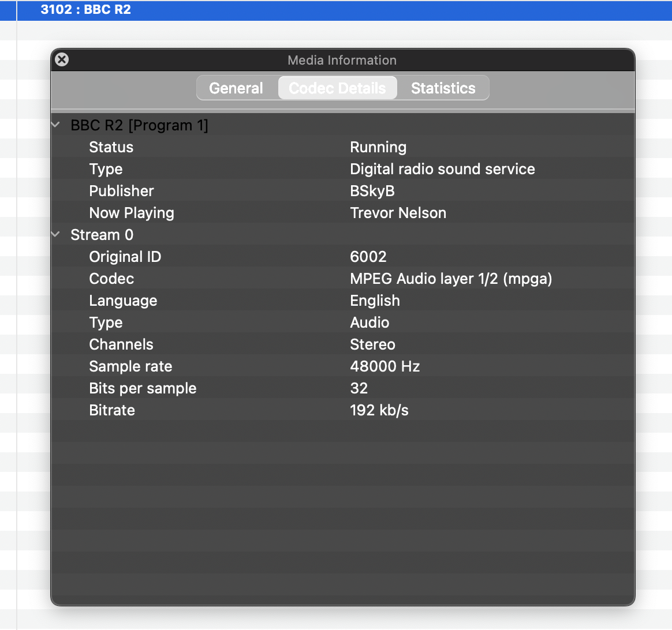The height and width of the screenshot is (630, 672).
Task: Collapse the Stream 0 section
Action: point(56,234)
